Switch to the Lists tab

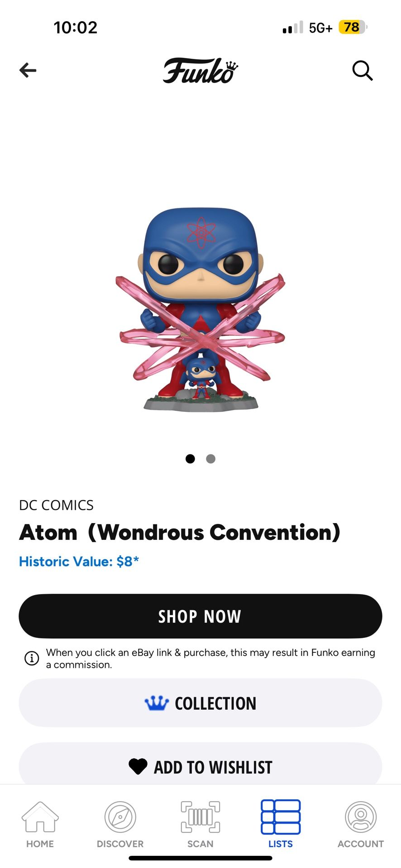pos(281,825)
